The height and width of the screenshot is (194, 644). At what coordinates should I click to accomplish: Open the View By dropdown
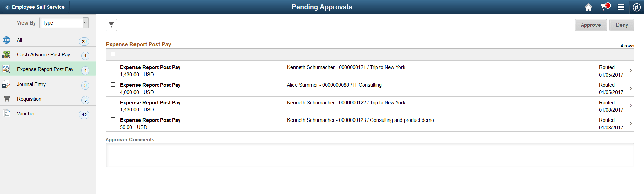tap(64, 22)
